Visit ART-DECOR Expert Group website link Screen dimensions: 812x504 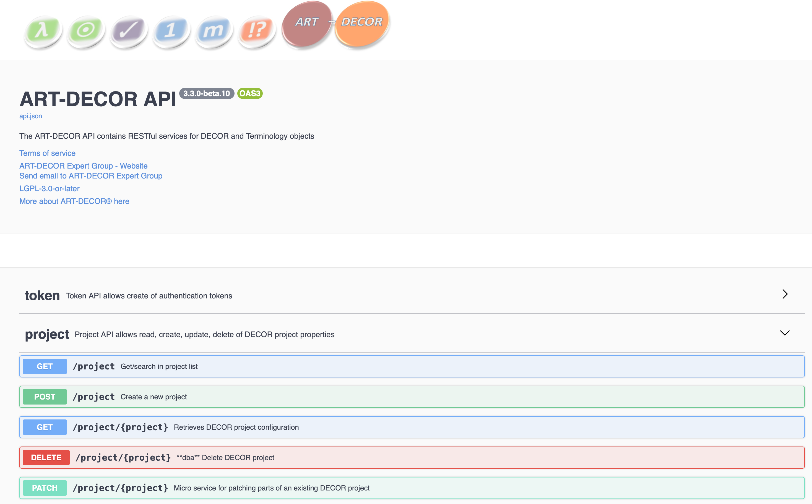[x=84, y=166]
